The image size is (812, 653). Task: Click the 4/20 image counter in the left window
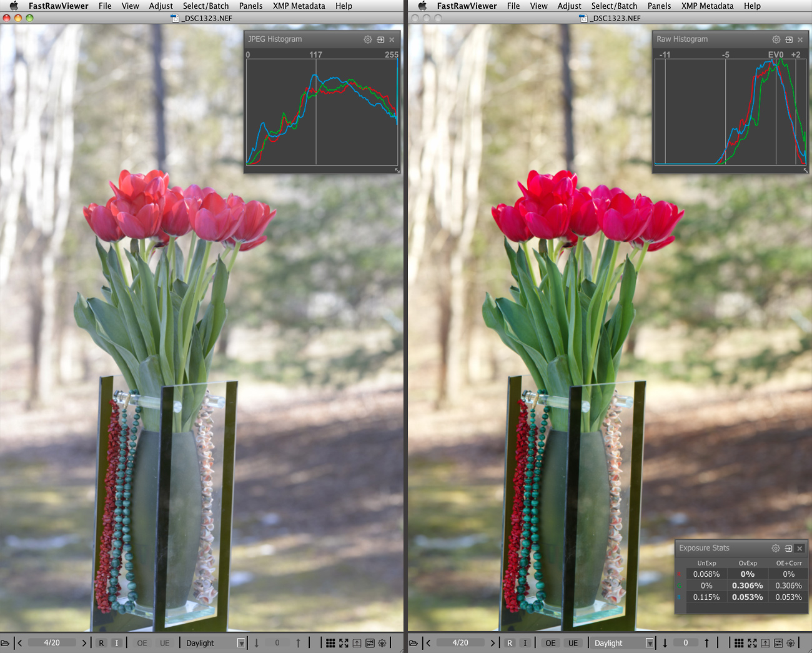(52, 643)
